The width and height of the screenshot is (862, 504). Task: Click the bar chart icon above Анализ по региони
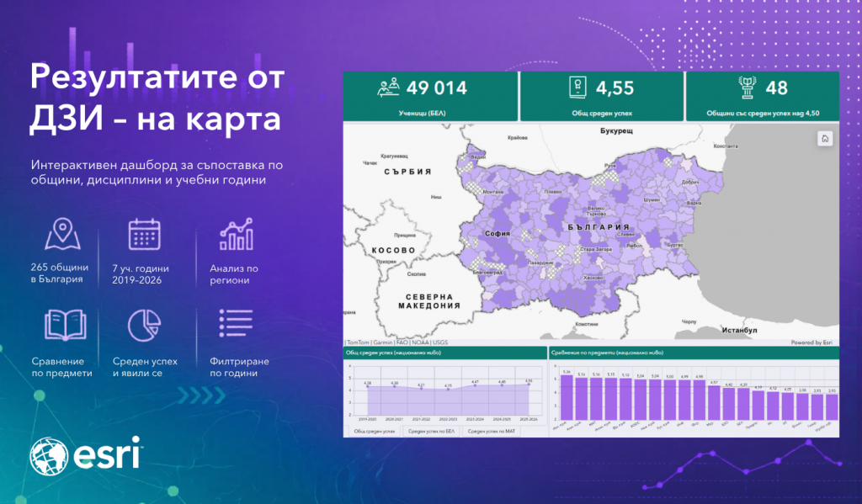click(x=237, y=234)
